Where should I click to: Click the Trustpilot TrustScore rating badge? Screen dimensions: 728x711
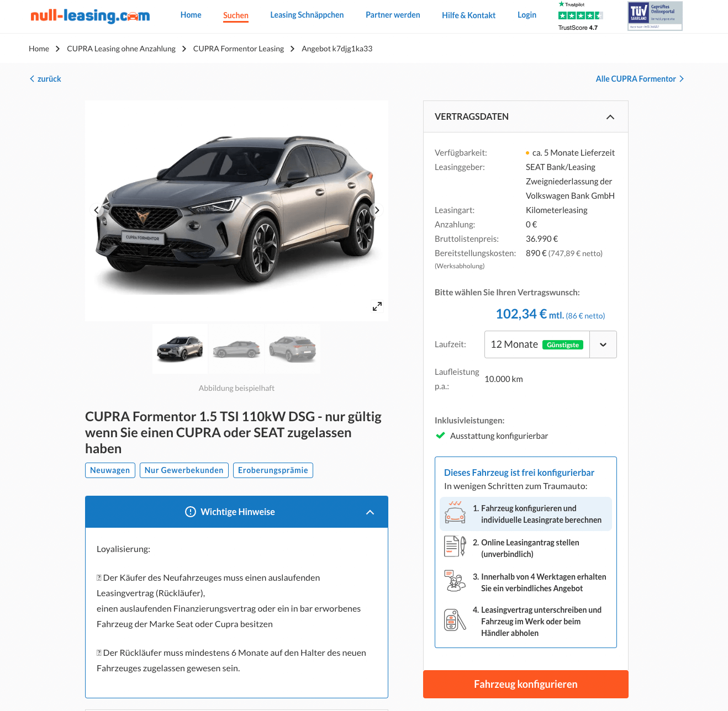coord(580,16)
